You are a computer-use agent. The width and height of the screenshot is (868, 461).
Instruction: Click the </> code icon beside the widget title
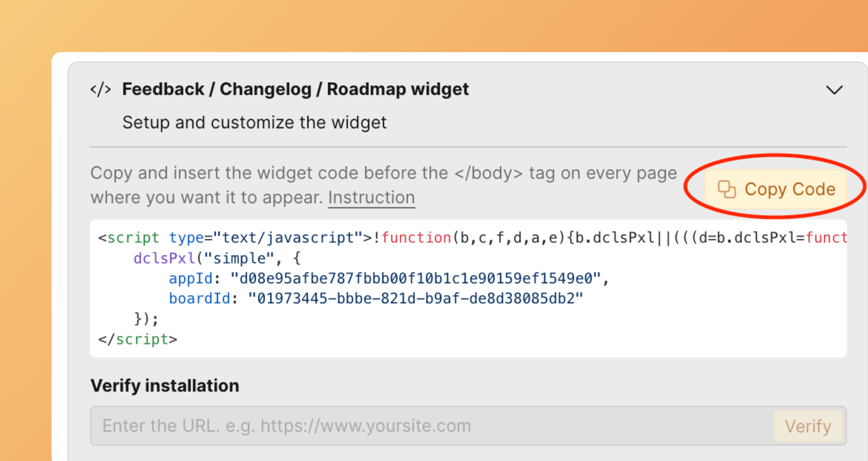(x=100, y=88)
